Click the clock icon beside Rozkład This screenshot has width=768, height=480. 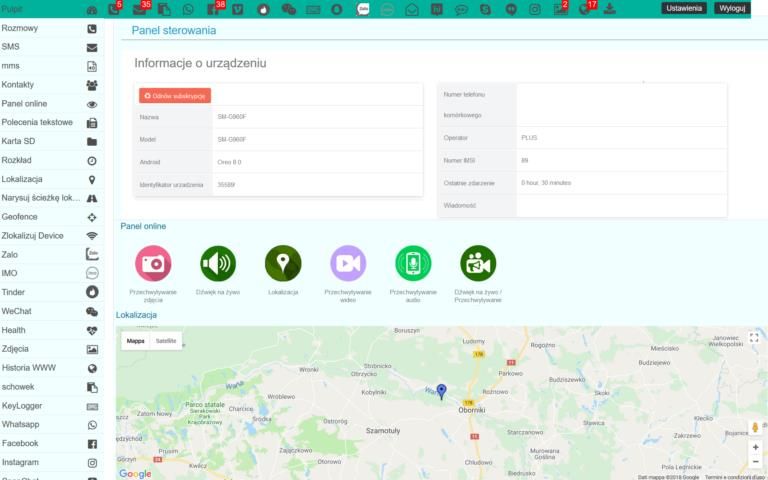point(92,161)
